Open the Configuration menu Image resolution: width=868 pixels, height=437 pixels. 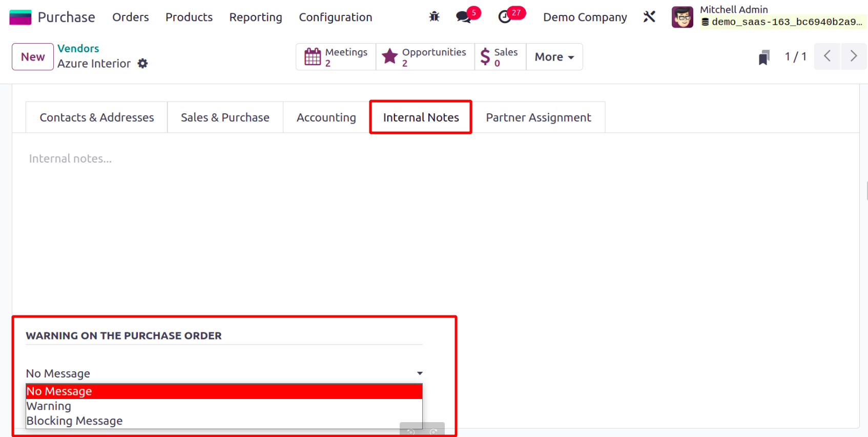336,17
